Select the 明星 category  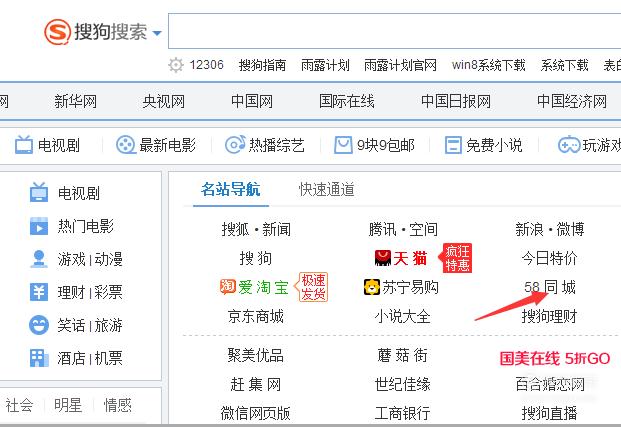click(x=68, y=405)
